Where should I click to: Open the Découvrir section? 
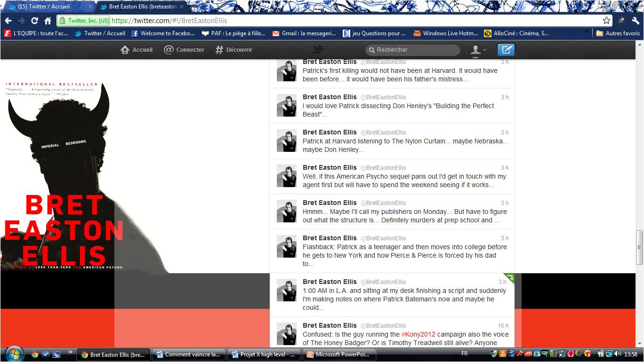pyautogui.click(x=234, y=49)
